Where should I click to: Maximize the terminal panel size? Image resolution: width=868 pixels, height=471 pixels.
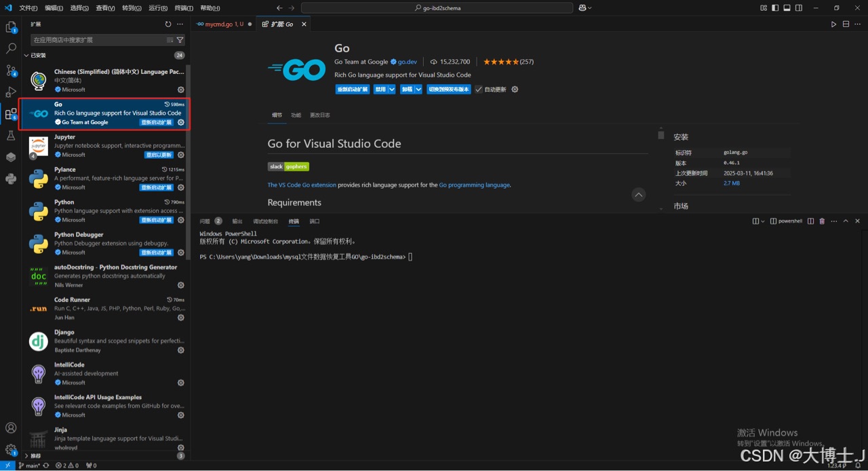[845, 221]
